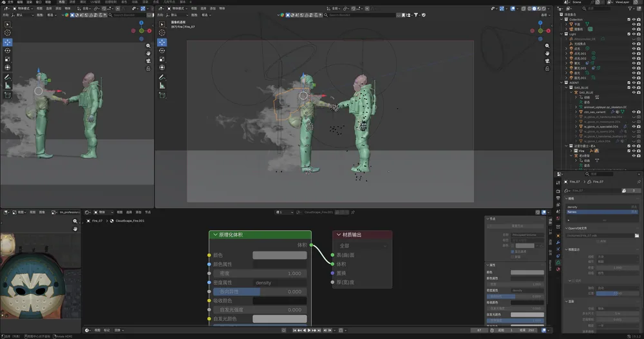The width and height of the screenshot is (644, 339).
Task: Select the Add Cube tool in camera viewport
Action: point(162,95)
